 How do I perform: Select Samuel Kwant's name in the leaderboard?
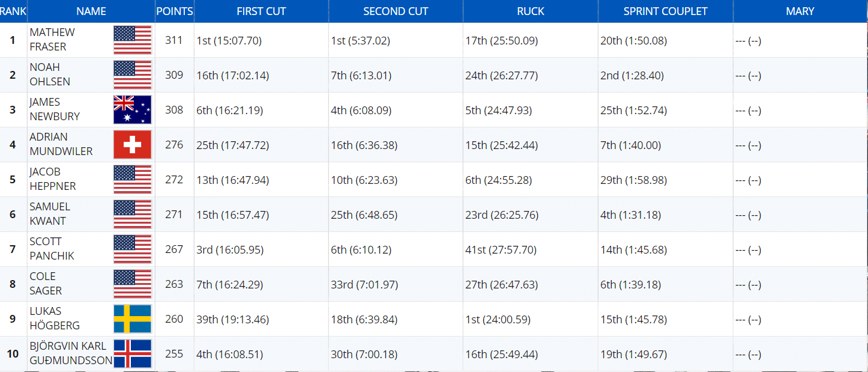(50, 214)
